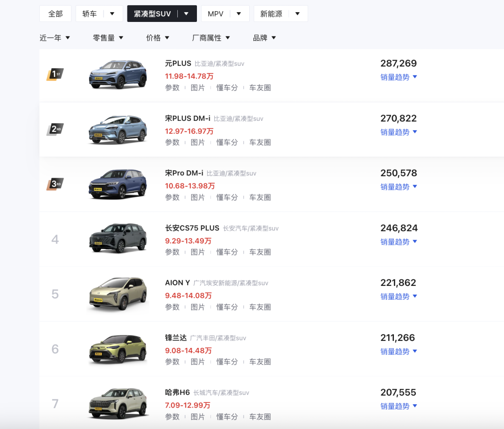Viewport: 504px width, 429px height.
Task: Expand 销量趋势 for 锋兰达
Action: (399, 351)
